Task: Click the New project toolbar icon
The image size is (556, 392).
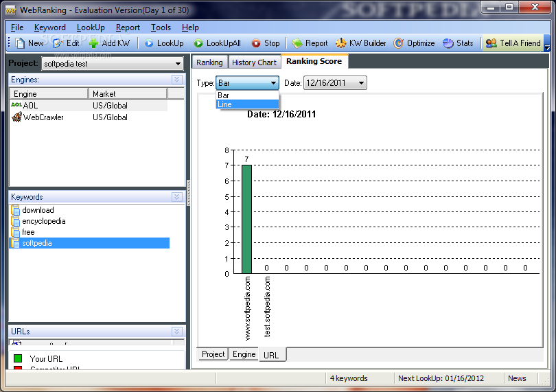Action: [x=20, y=43]
